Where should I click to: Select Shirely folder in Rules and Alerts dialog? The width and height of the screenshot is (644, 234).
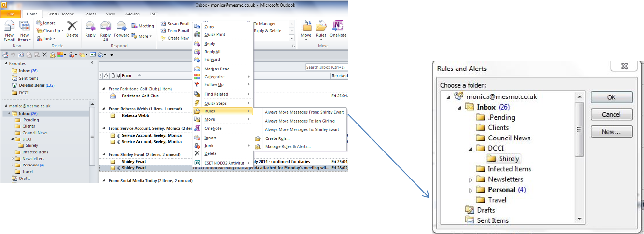click(504, 158)
